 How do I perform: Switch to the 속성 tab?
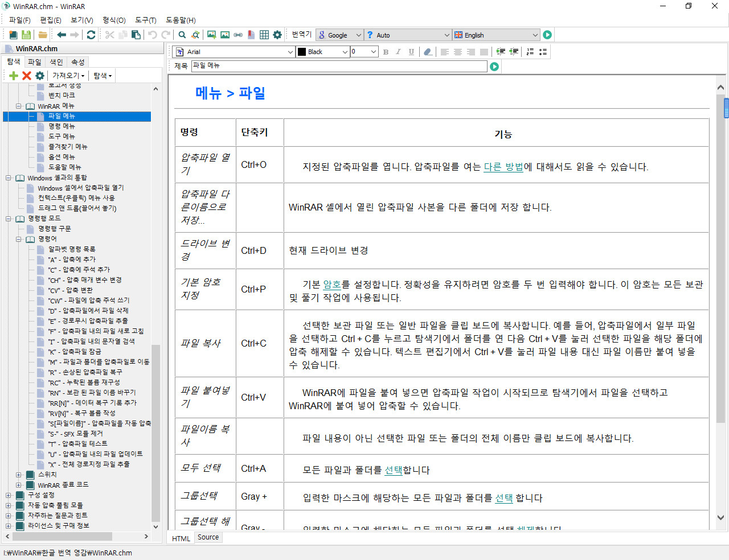coord(78,62)
